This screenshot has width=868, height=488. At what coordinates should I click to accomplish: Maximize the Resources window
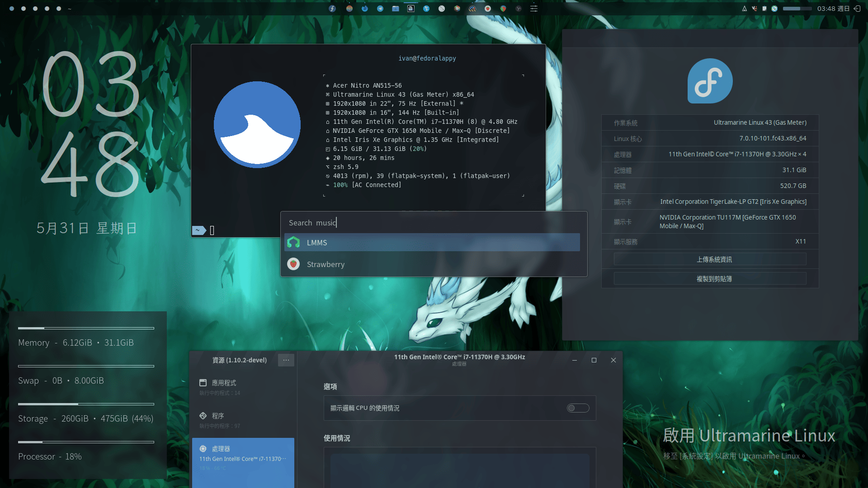click(x=594, y=360)
